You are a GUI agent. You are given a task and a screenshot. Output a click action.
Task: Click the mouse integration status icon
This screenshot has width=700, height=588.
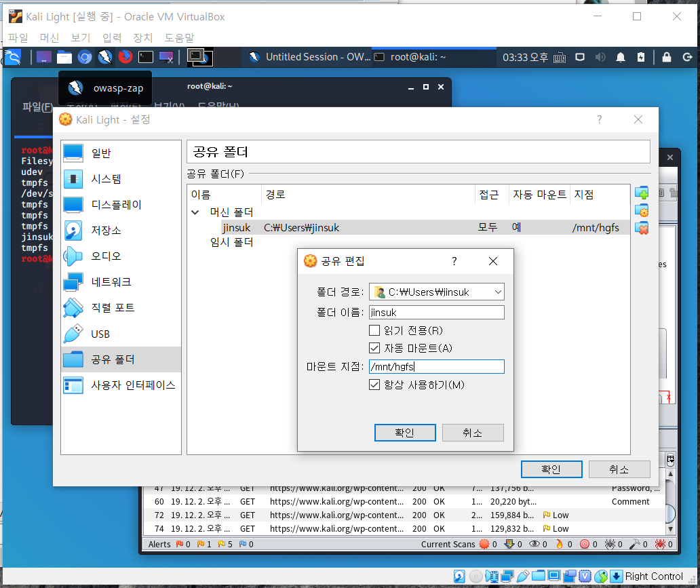[x=601, y=576]
